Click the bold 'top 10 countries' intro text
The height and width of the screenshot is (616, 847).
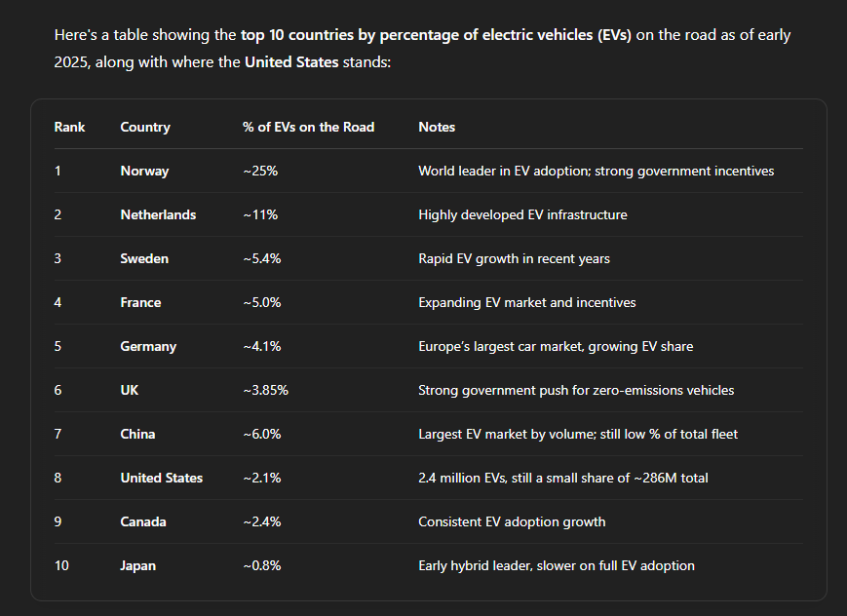pos(296,35)
